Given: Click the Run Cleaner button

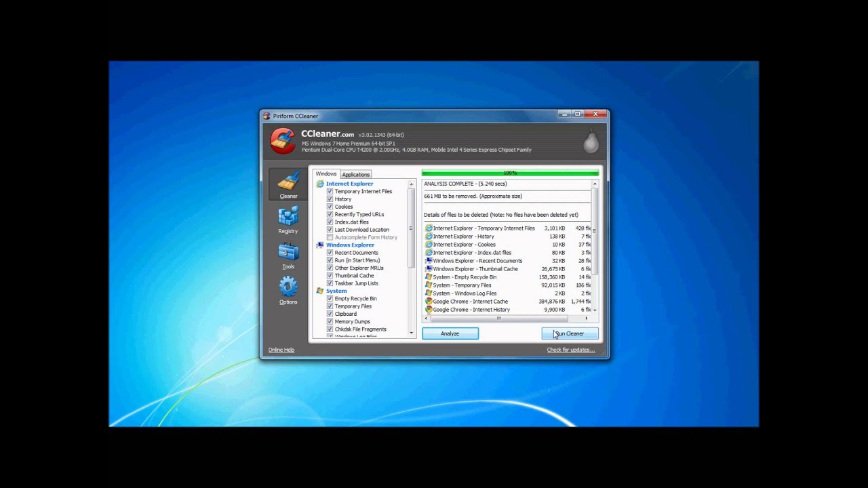Looking at the screenshot, I should (x=570, y=333).
